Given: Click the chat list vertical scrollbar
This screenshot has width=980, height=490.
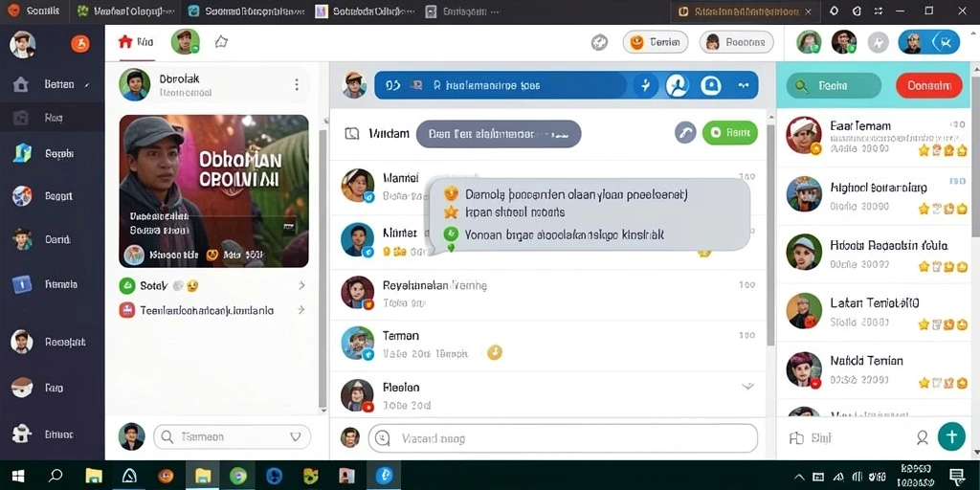Looking at the screenshot, I should pyautogui.click(x=770, y=234).
